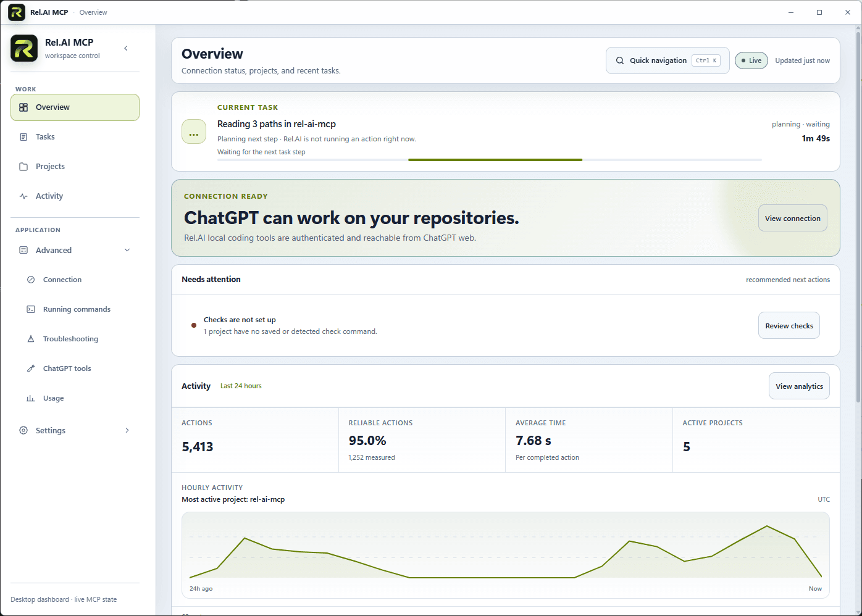
Task: Click the ChatGPT tools wrench icon
Action: [31, 368]
